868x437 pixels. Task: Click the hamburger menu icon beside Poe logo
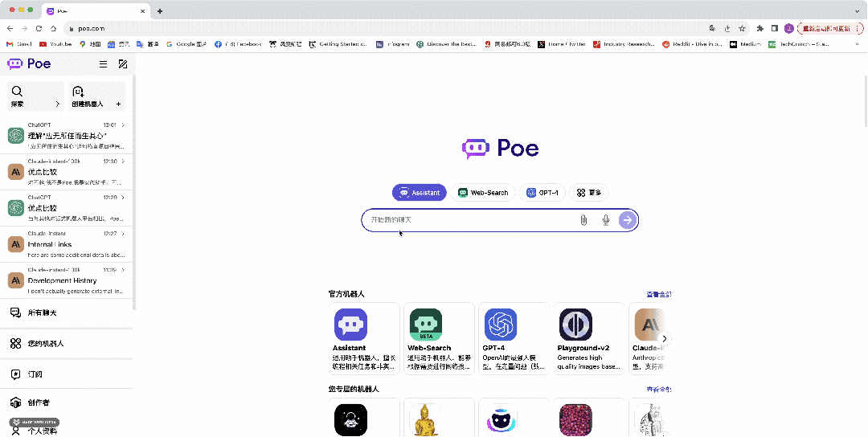point(103,64)
